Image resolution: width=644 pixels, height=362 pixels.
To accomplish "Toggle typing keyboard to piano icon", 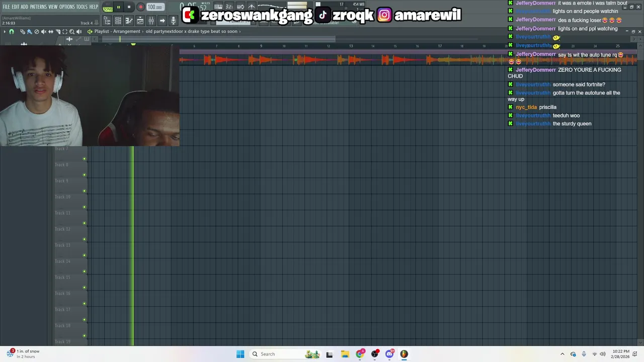I will pos(218,7).
